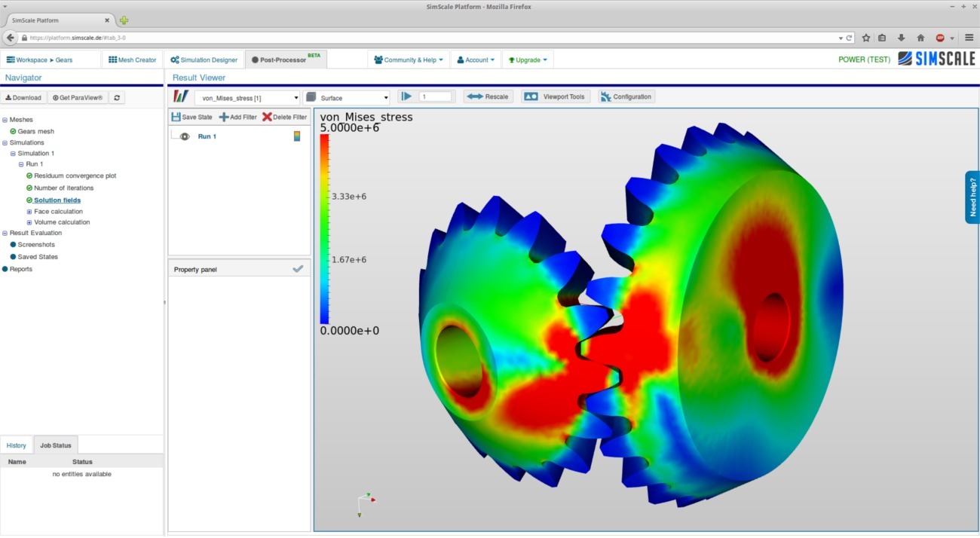
Task: Toggle visibility of Run 1 with eye icon
Action: pyautogui.click(x=184, y=136)
